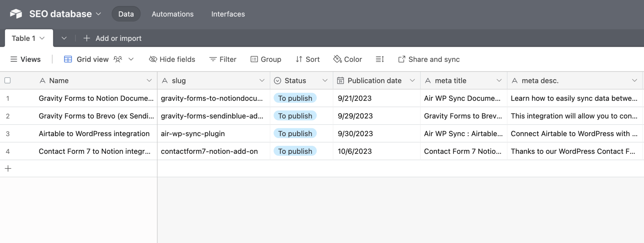
Task: Click the row height icon
Action: (x=380, y=59)
